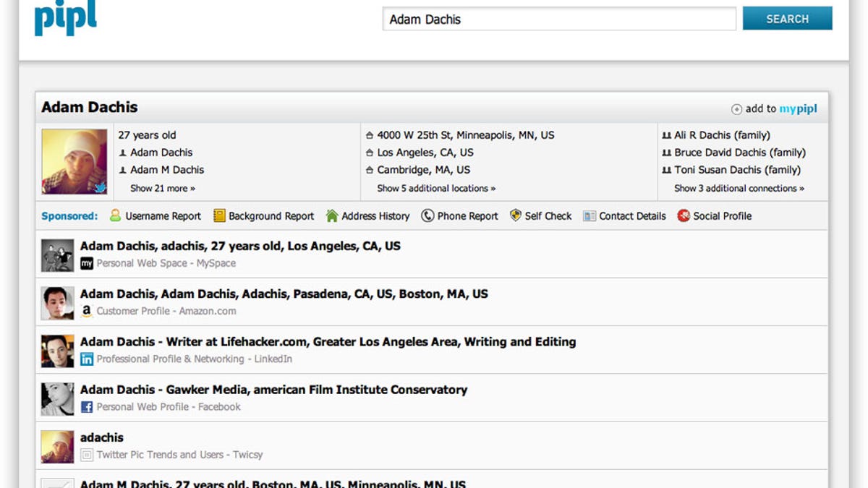Open the adachis Twicsy result title
868x488 pixels.
102,437
